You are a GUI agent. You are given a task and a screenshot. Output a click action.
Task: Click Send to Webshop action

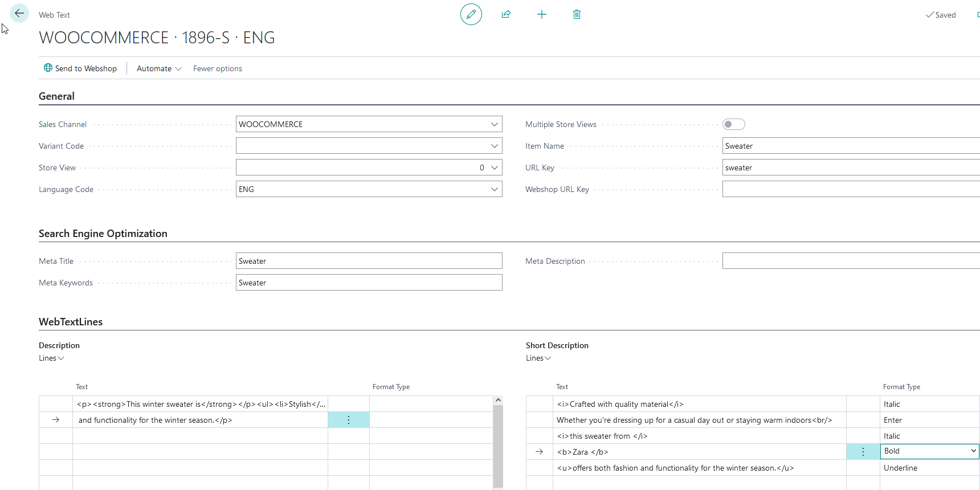pyautogui.click(x=80, y=68)
